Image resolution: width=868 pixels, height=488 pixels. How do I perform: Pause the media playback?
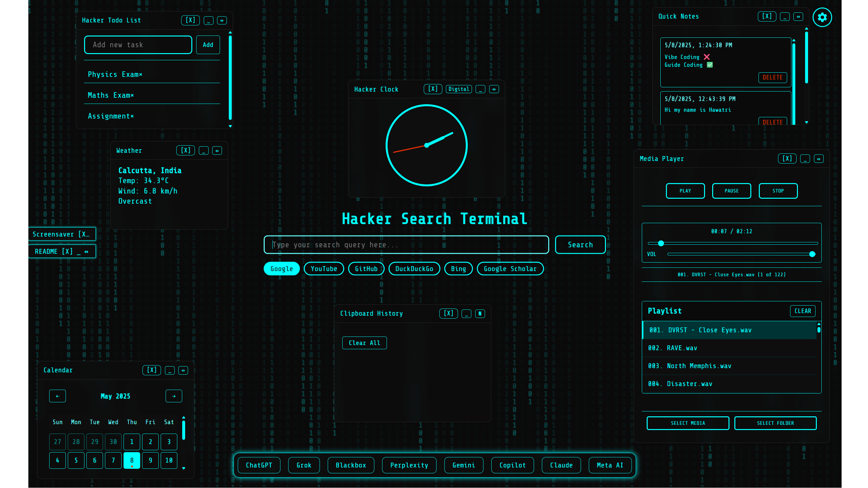tap(731, 191)
